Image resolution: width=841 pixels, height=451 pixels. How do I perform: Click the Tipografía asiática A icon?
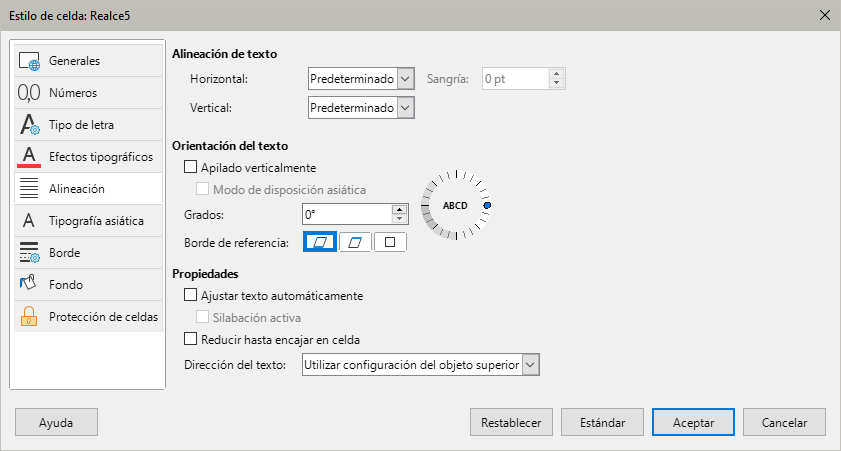[29, 220]
